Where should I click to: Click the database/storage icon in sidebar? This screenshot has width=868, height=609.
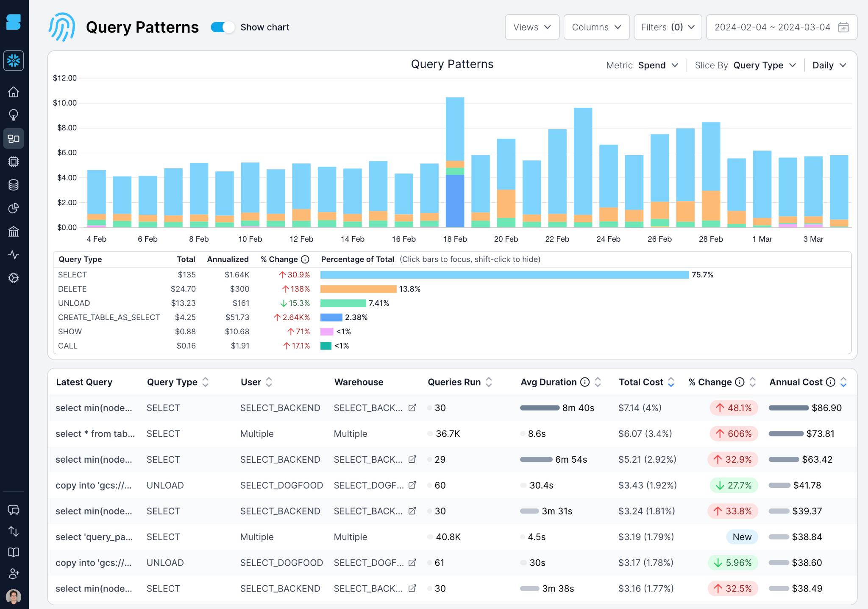[14, 185]
